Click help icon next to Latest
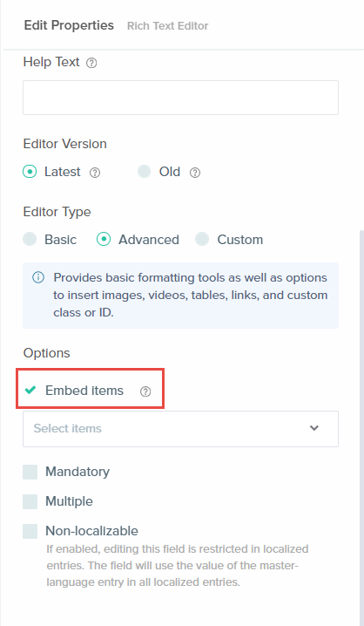Screen dimensions: 364x626 (x=95, y=173)
